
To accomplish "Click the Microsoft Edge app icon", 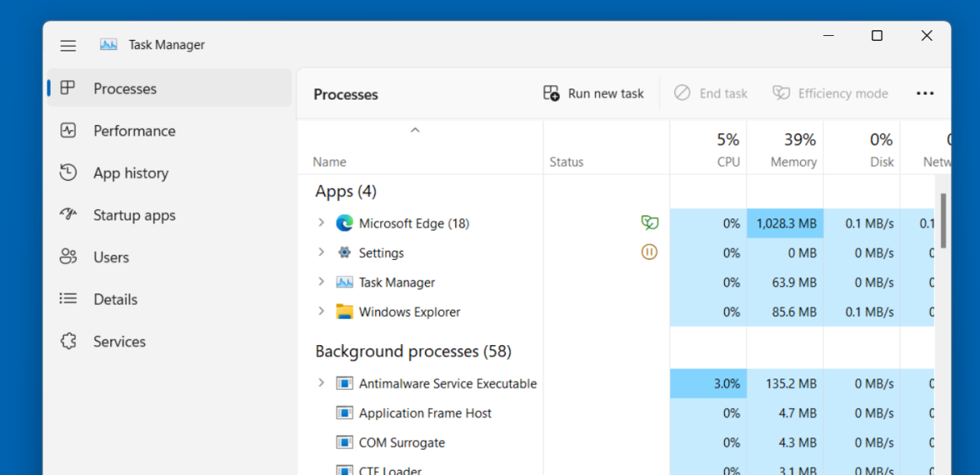I will (344, 223).
